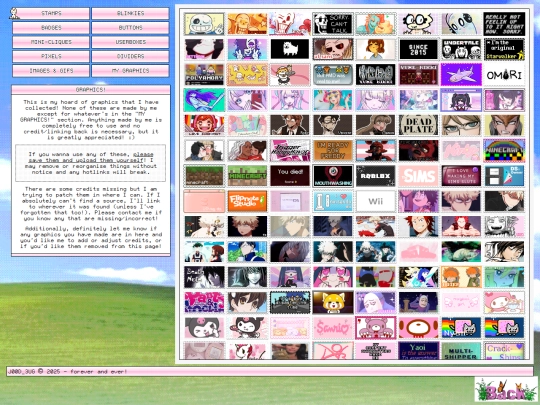Open the MY GRAPHICS section
Image resolution: width=540 pixels, height=405 pixels.
131,71
